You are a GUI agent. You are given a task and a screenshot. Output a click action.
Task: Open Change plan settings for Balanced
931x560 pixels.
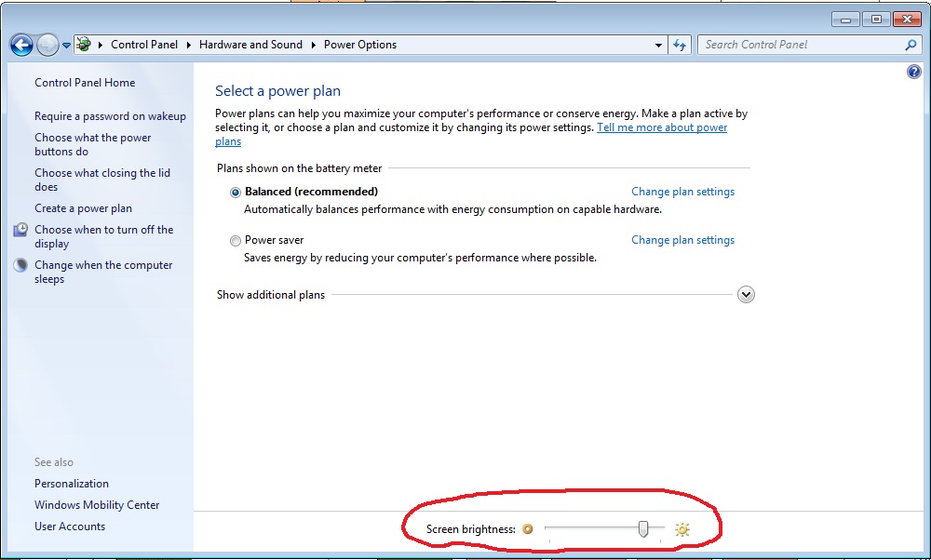click(682, 192)
